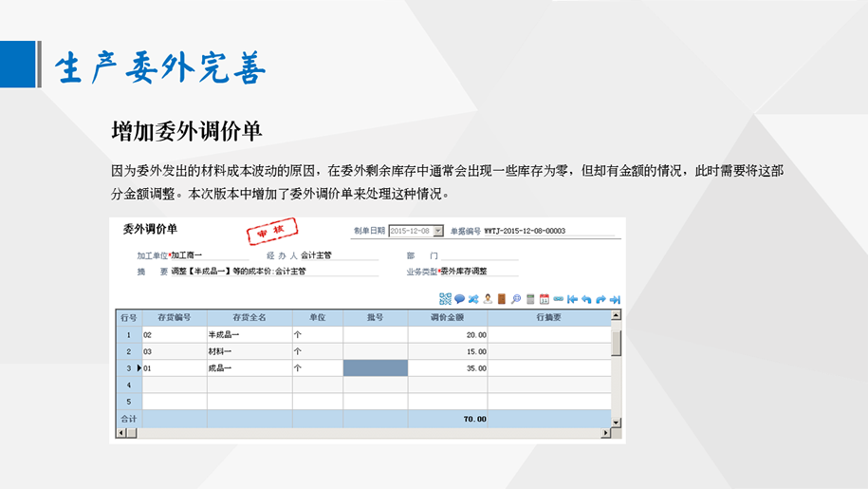Image resolution: width=868 pixels, height=489 pixels.
Task: Click the person avatar icon in toolbar
Action: (x=488, y=299)
